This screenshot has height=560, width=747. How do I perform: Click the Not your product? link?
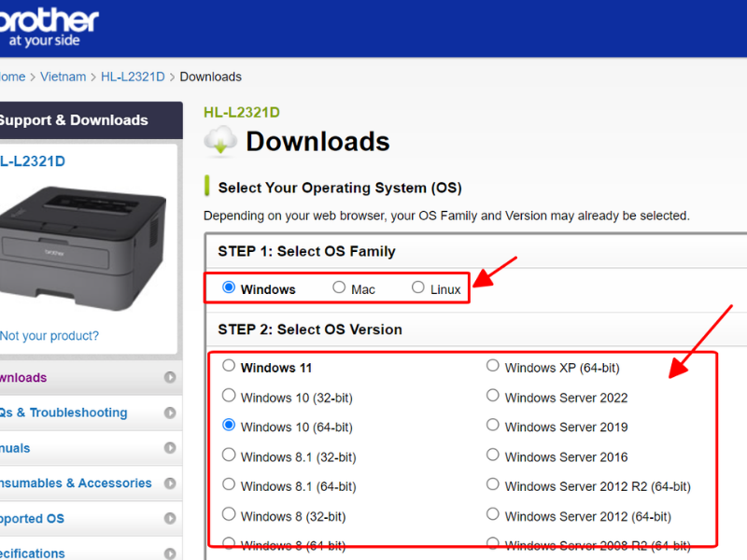[x=49, y=336]
